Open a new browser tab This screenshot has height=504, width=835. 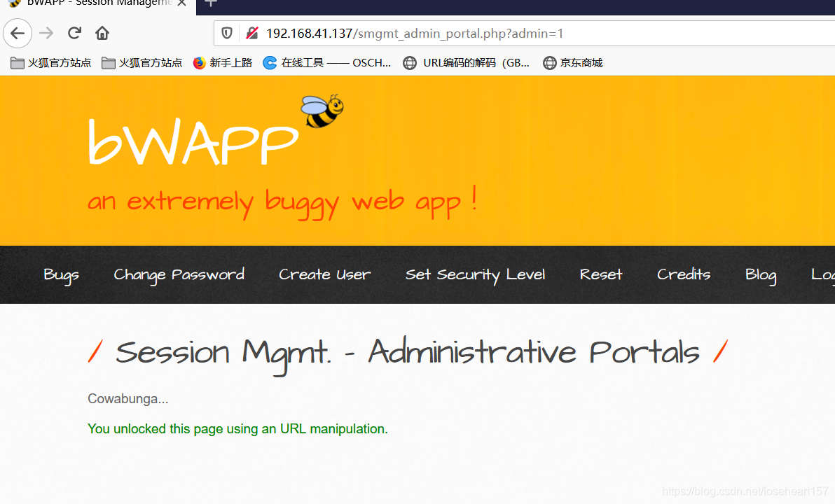click(x=211, y=3)
